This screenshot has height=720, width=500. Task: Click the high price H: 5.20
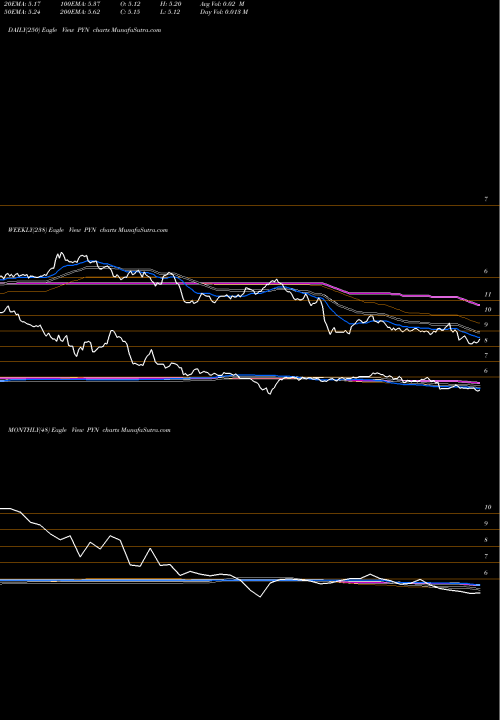[x=173, y=4]
